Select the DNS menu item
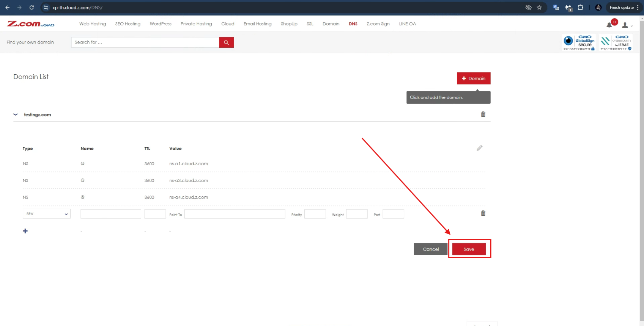 pos(353,24)
